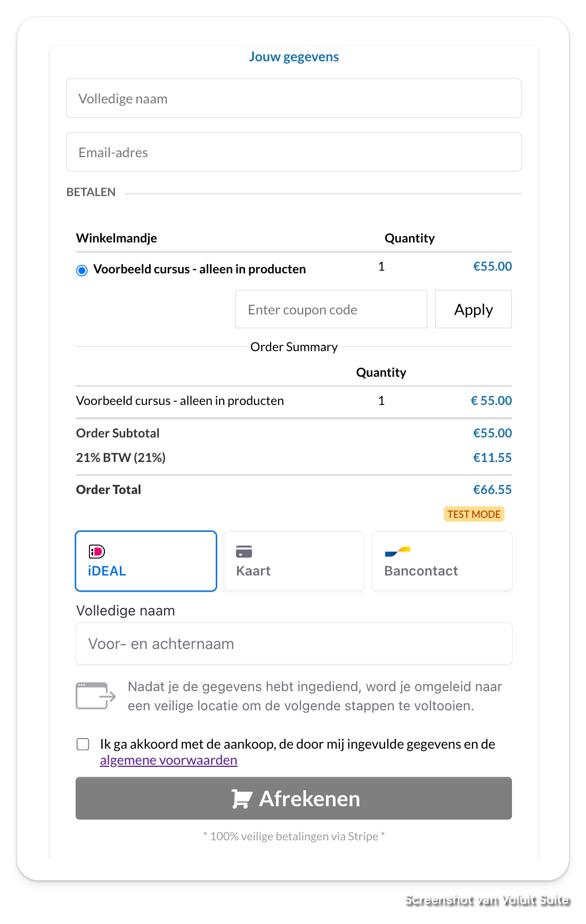Screen dimensions: 586x924
Task: Click the Enter coupon code field
Action: [x=331, y=309]
